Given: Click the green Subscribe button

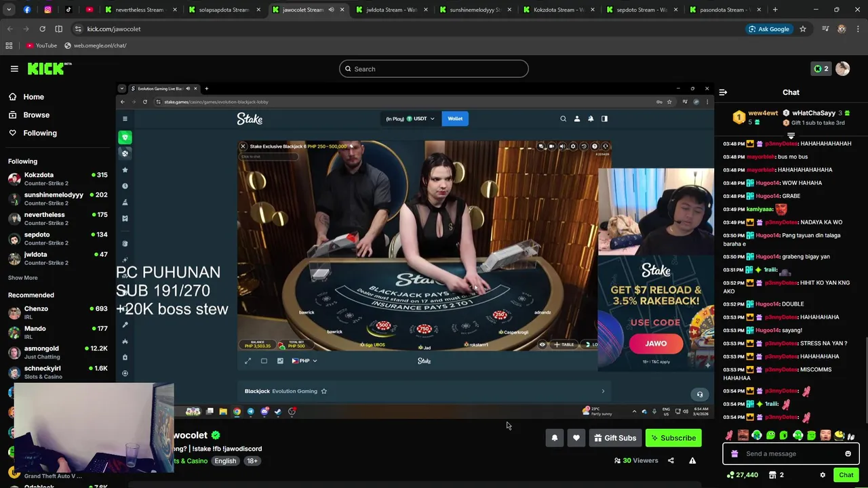Looking at the screenshot, I should coord(673,438).
